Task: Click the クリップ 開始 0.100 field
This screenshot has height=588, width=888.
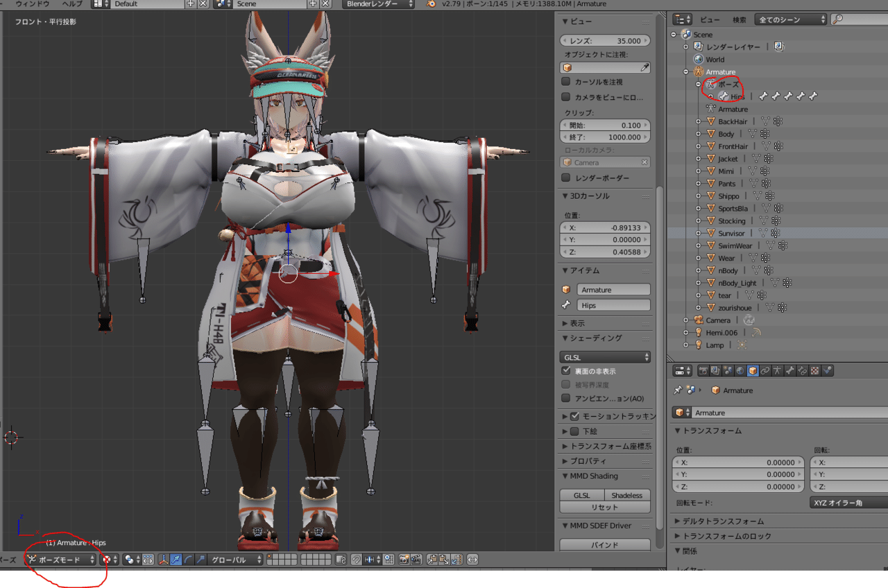Action: point(606,126)
